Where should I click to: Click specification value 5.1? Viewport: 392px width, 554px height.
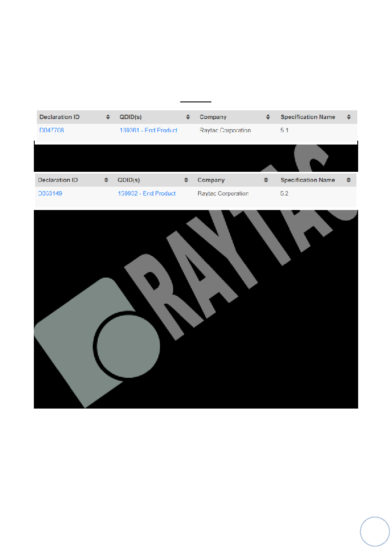tap(284, 130)
